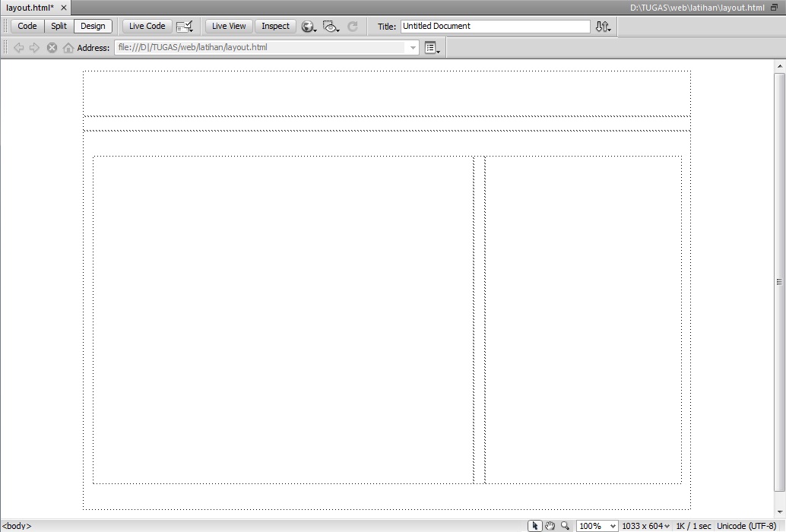Switch to Design view
This screenshot has width=786, height=532.
click(93, 26)
